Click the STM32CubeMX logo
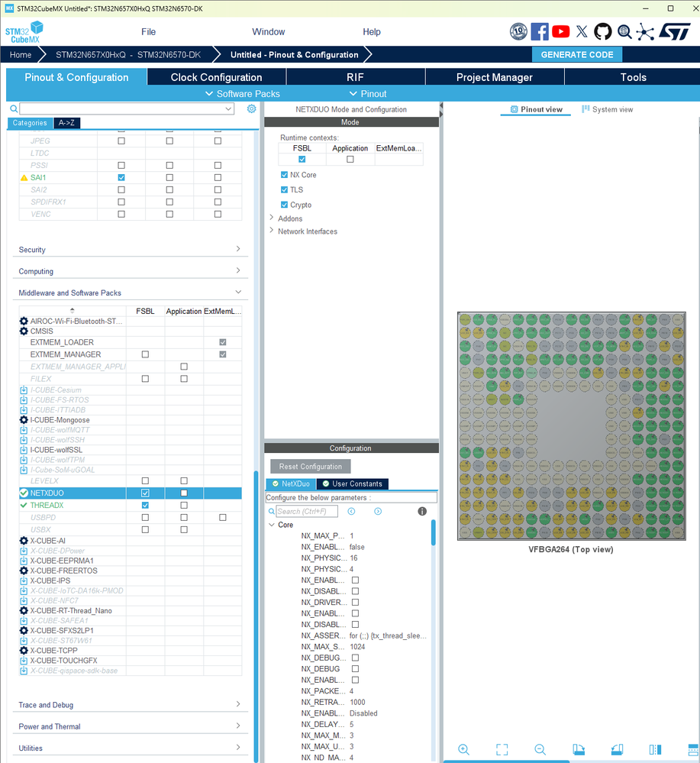 point(24,32)
